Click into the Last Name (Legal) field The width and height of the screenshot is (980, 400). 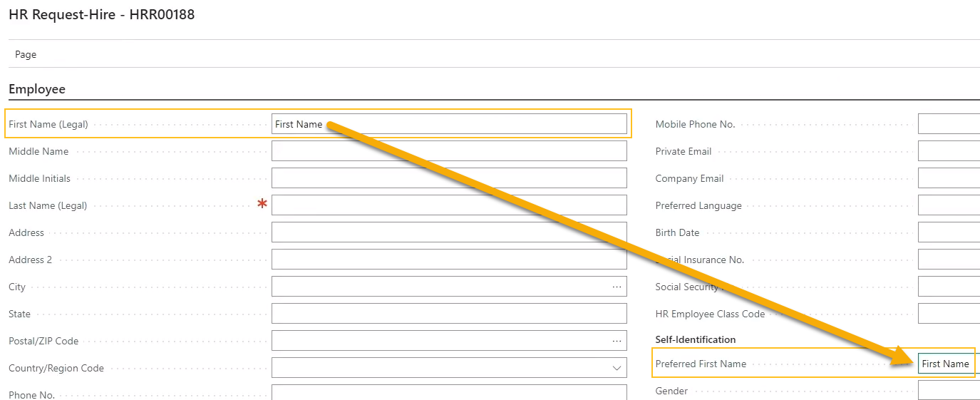tap(449, 205)
